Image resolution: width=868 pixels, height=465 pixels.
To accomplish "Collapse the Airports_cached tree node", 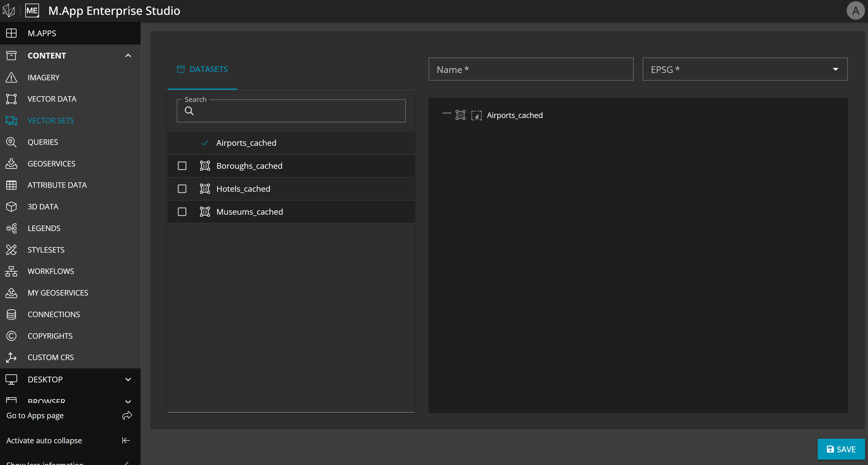I will click(447, 114).
